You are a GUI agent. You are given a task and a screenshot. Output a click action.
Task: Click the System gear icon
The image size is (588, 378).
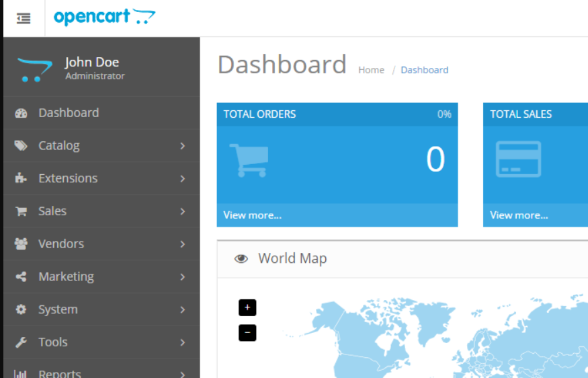tap(21, 309)
